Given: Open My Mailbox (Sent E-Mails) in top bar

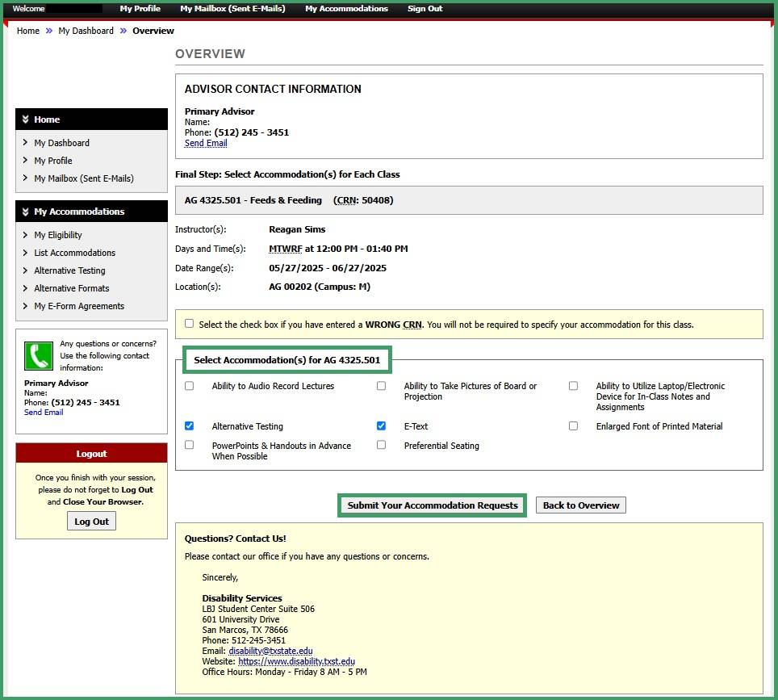Looking at the screenshot, I should coord(232,8).
